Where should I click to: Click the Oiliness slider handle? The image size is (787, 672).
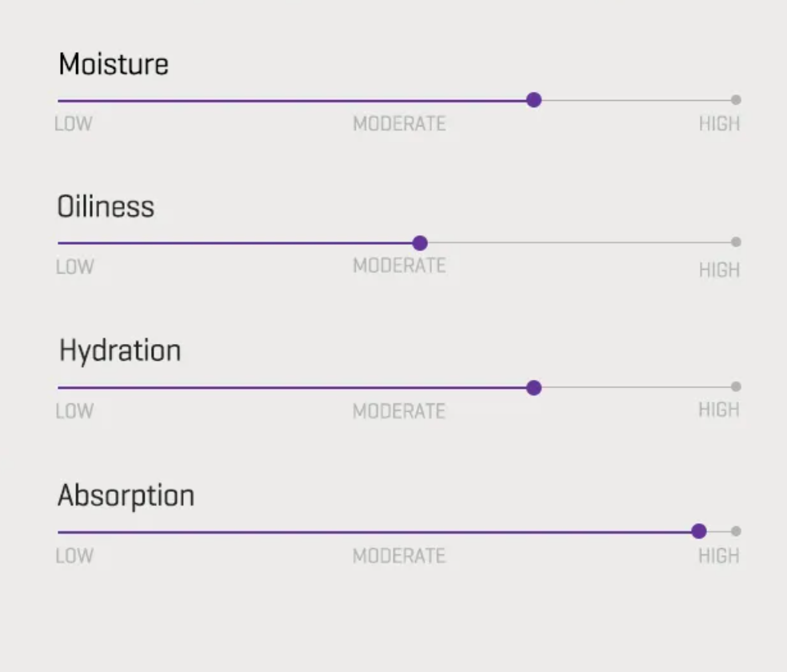tap(420, 242)
